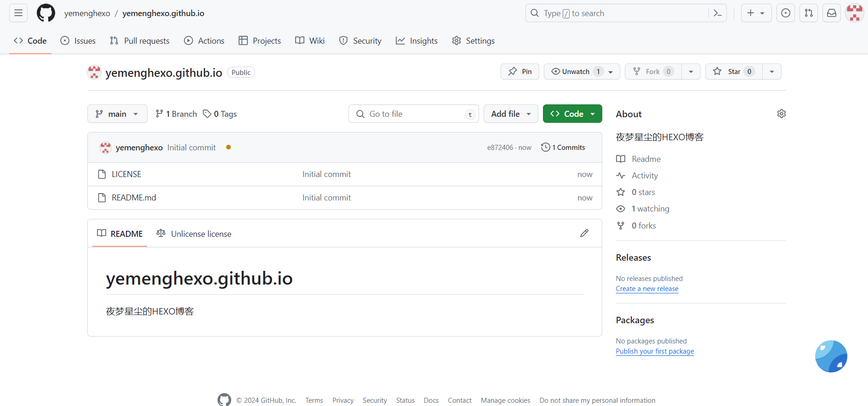Click the orange commit status dot
This screenshot has width=868, height=406.
tap(228, 147)
